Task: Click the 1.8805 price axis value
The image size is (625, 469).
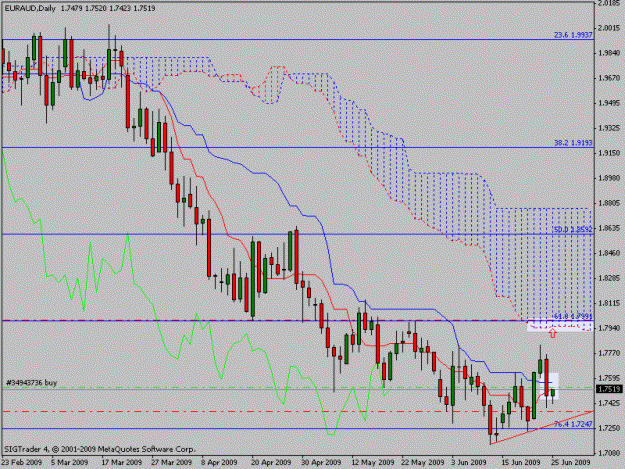Action: click(609, 203)
